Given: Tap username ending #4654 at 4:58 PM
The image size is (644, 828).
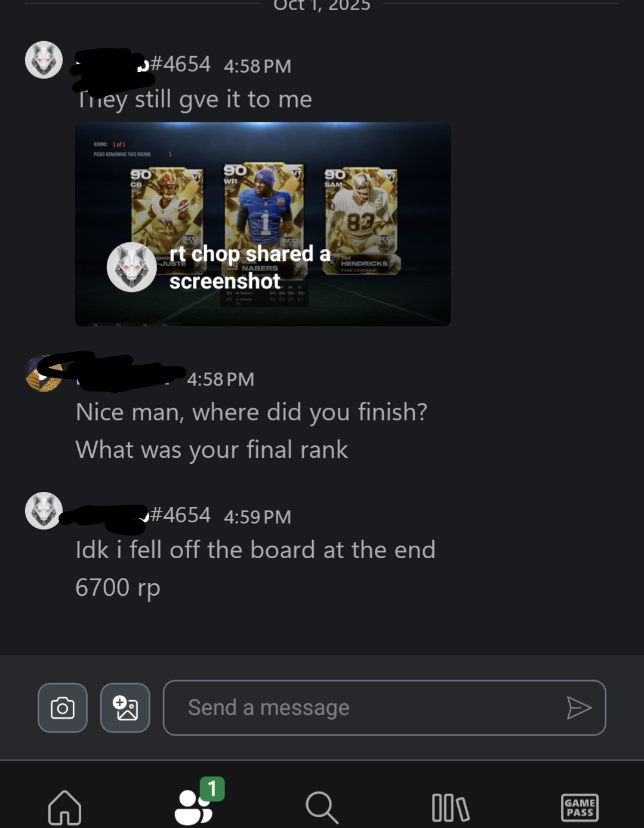Looking at the screenshot, I should (x=143, y=64).
